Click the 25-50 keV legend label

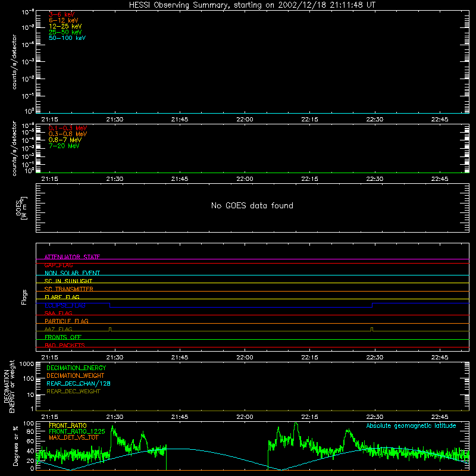(x=65, y=32)
